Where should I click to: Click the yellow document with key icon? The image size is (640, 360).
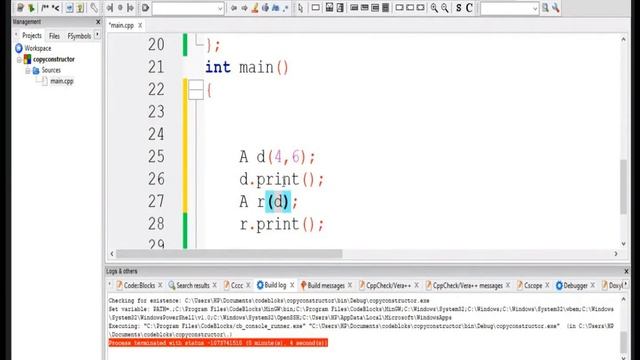80,8
